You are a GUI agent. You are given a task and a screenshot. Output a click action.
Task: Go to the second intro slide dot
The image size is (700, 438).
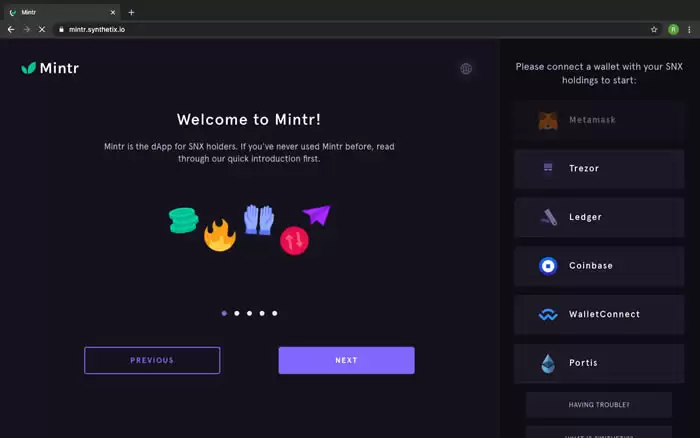(237, 313)
